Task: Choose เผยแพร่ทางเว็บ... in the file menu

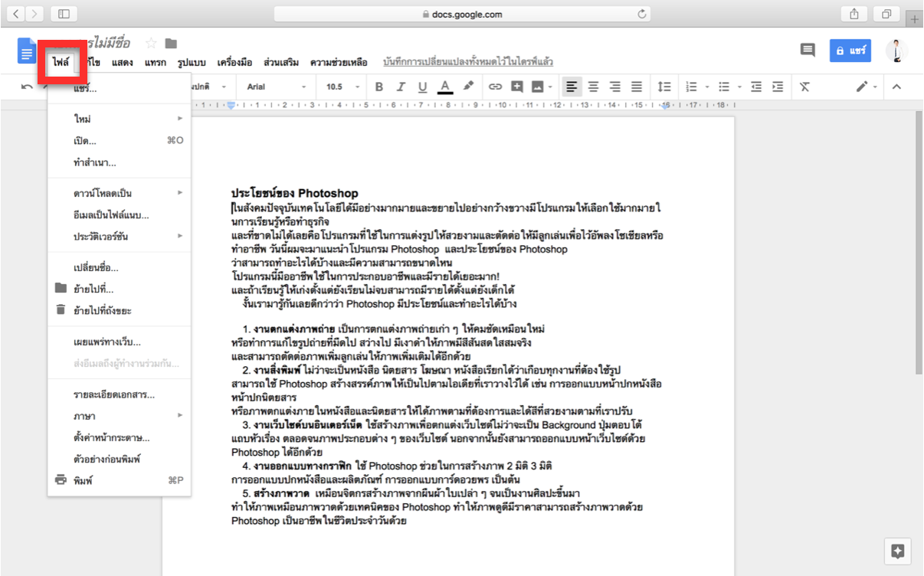Action: click(x=120, y=342)
